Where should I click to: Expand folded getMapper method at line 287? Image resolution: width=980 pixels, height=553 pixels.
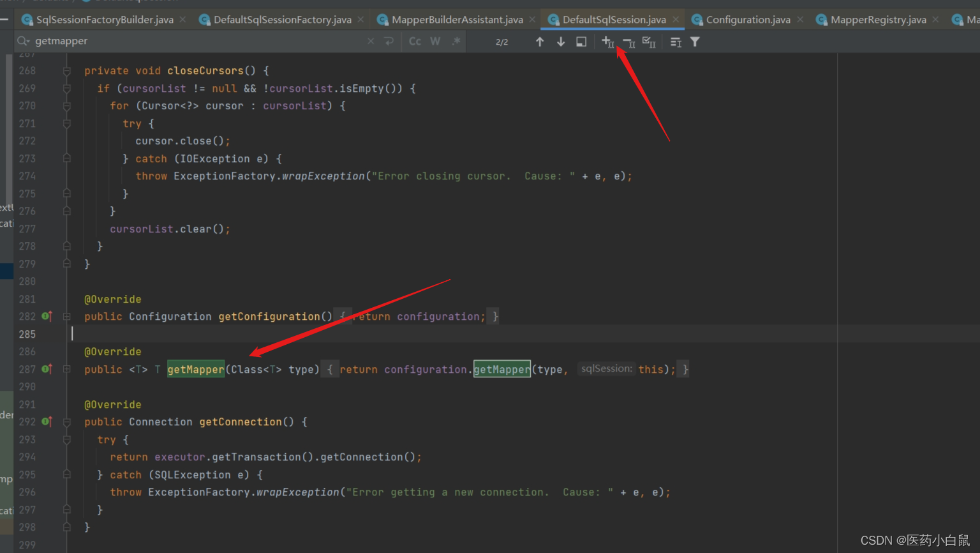pyautogui.click(x=67, y=369)
